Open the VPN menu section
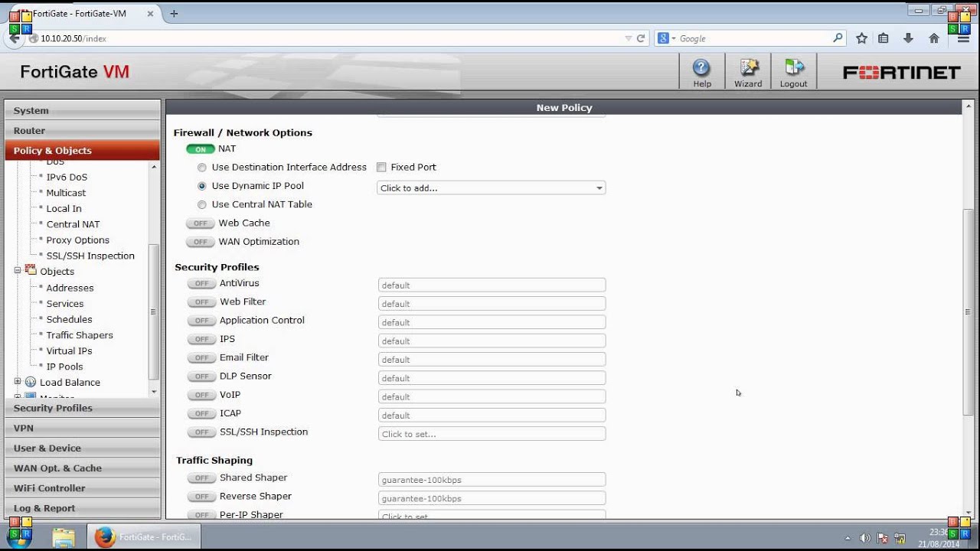Screen dimensions: 980x551 point(83,428)
